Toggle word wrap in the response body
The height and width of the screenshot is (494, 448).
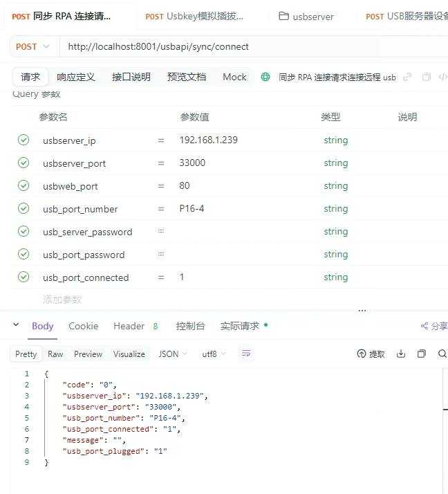pyautogui.click(x=245, y=354)
